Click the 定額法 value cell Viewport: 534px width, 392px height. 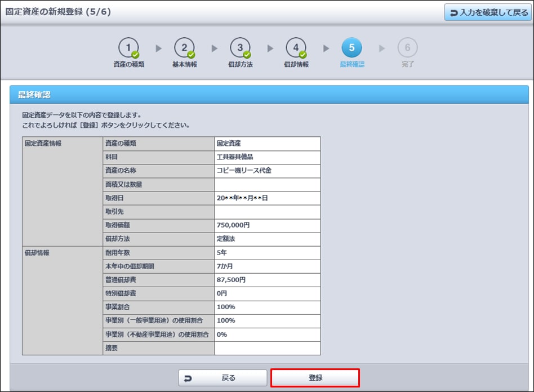(x=268, y=239)
